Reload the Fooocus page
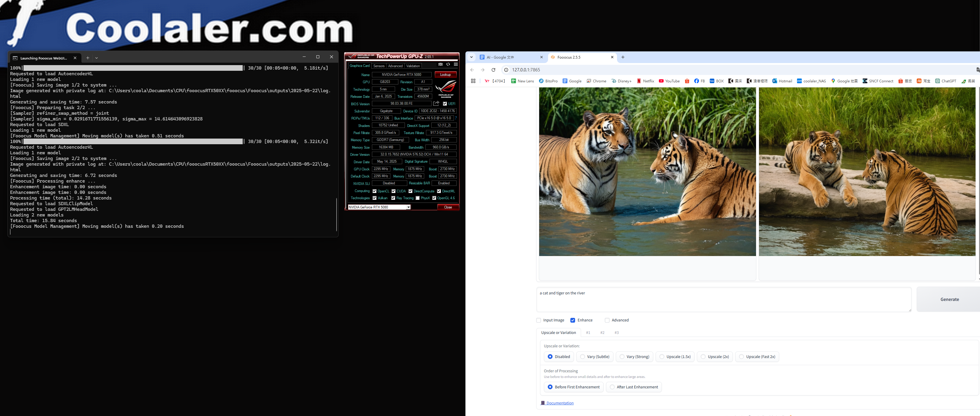The image size is (980, 416). tap(493, 70)
